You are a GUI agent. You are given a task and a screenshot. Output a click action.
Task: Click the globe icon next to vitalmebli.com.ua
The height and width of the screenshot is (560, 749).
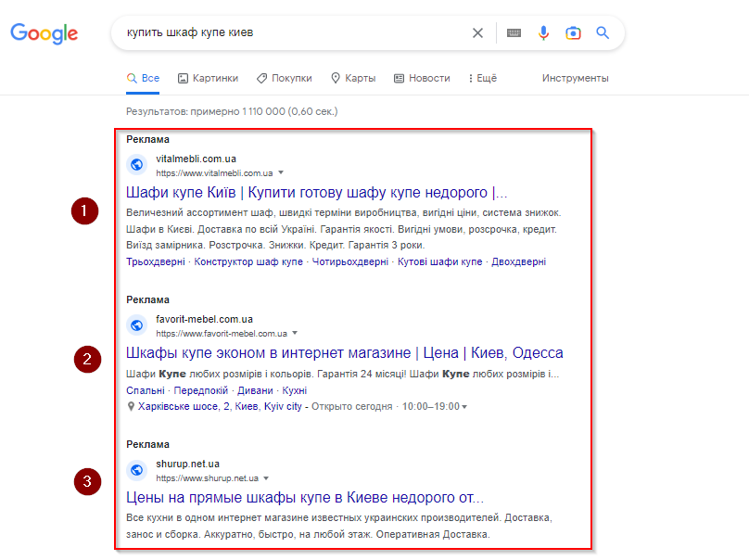[136, 165]
